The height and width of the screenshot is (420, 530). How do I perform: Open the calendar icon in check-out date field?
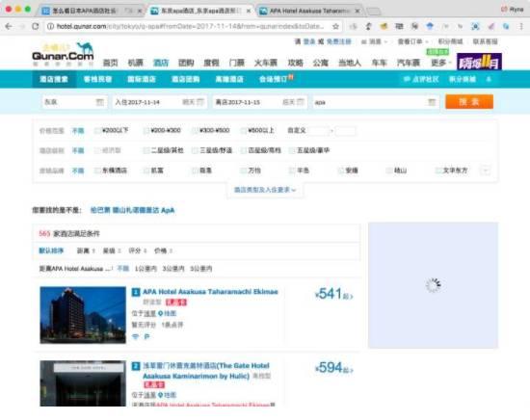[x=301, y=102]
